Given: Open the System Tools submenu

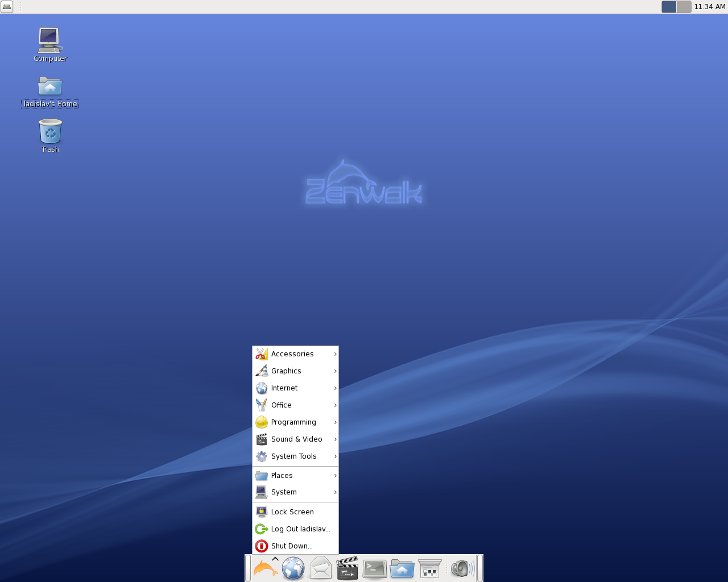Looking at the screenshot, I should point(296,456).
